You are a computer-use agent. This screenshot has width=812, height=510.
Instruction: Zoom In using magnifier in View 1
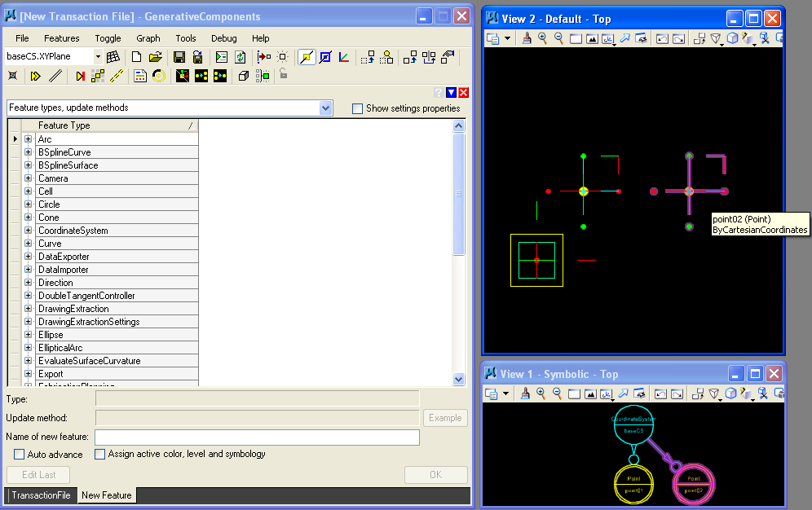tap(541, 393)
